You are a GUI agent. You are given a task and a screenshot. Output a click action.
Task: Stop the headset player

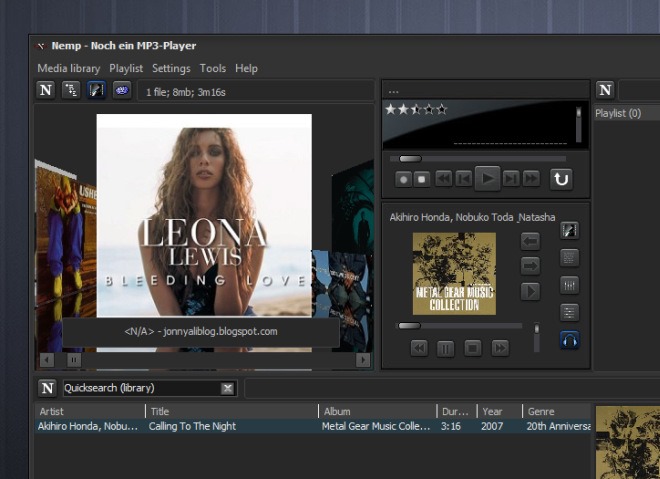(x=473, y=348)
